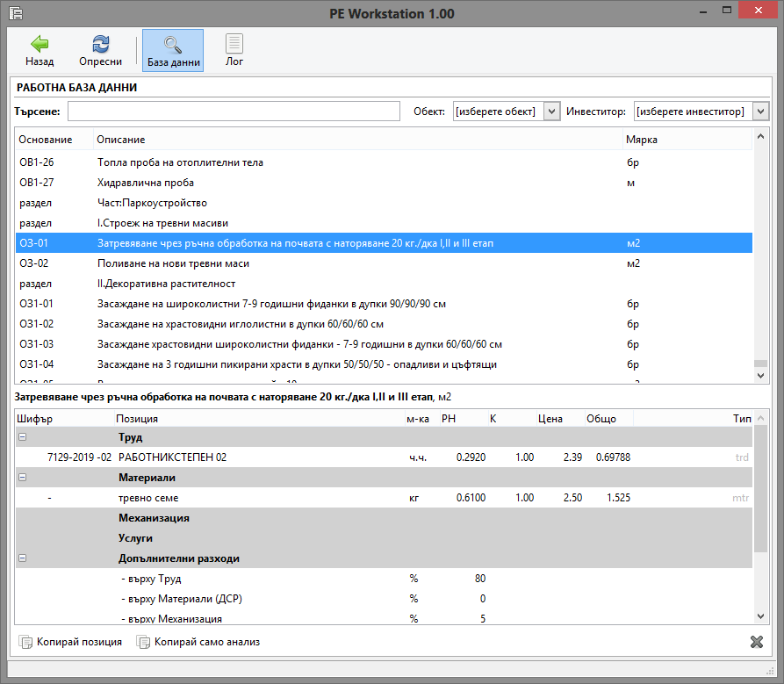Click the Копирай позиция copy icon

pyautogui.click(x=25, y=642)
